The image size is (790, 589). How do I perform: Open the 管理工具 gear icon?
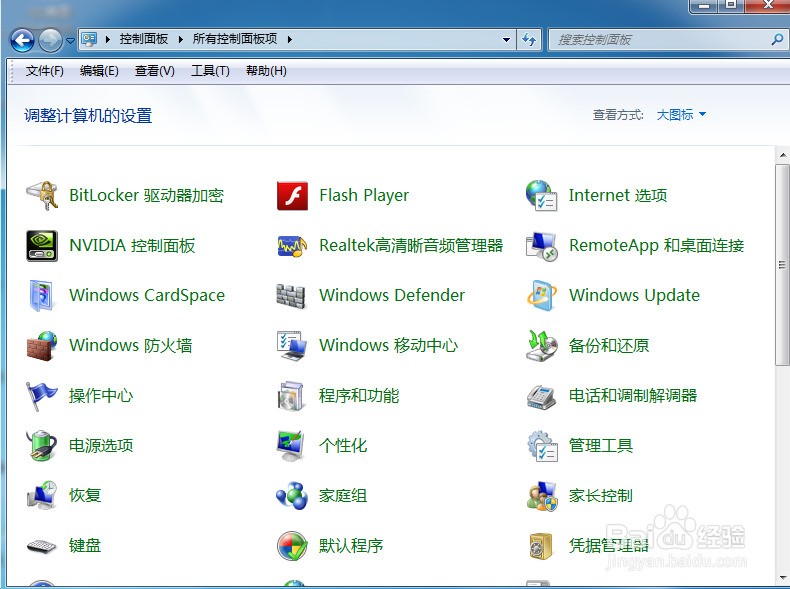click(x=543, y=446)
